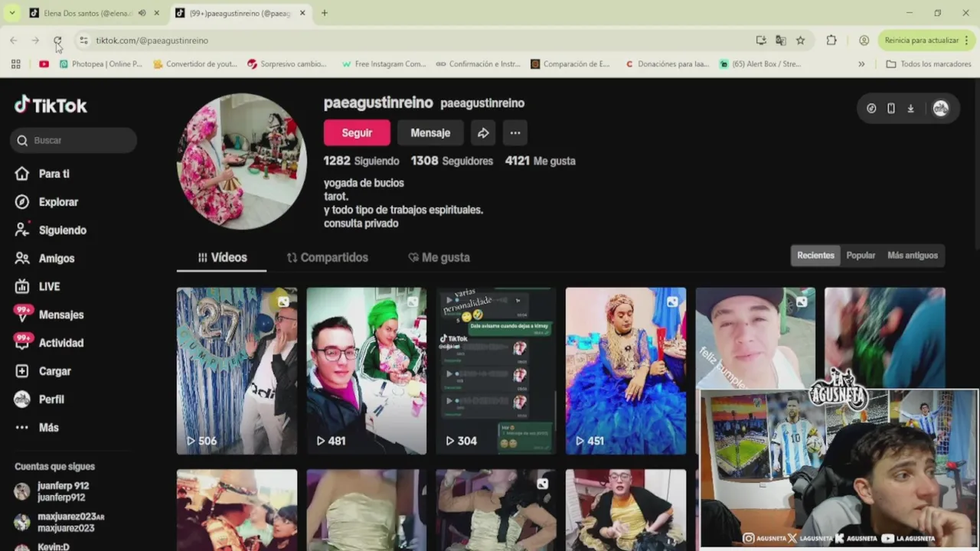
Task: Open the video with 481 views
Action: coord(366,371)
